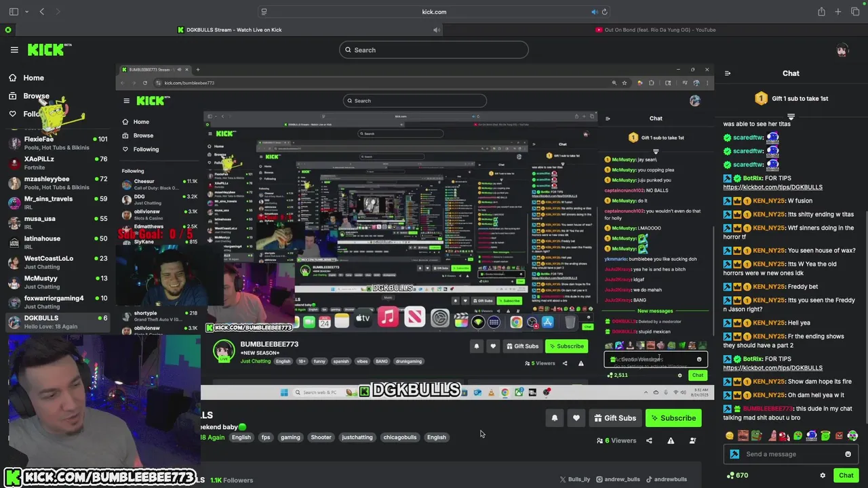Screen dimensions: 868x488
Task: Open the profile avatar menu
Action: tap(842, 50)
